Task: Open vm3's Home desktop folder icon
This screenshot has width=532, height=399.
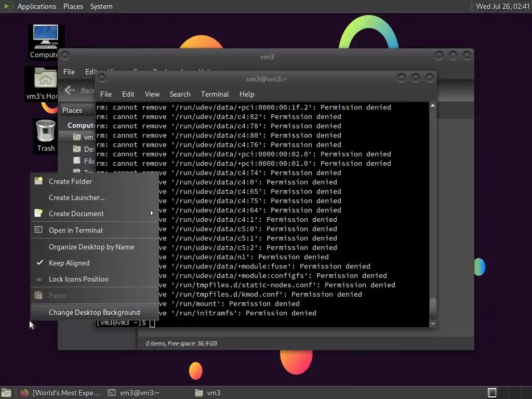Action: 46,78
